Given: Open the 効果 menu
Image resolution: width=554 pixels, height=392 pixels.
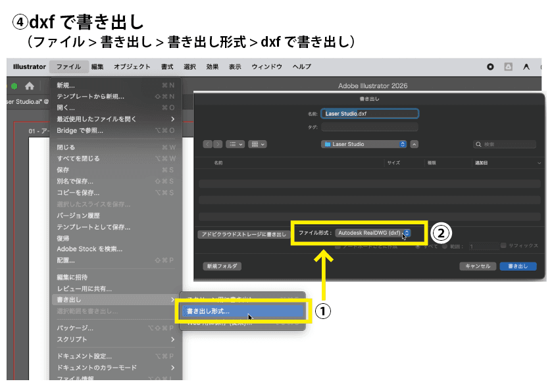Looking at the screenshot, I should point(213,66).
